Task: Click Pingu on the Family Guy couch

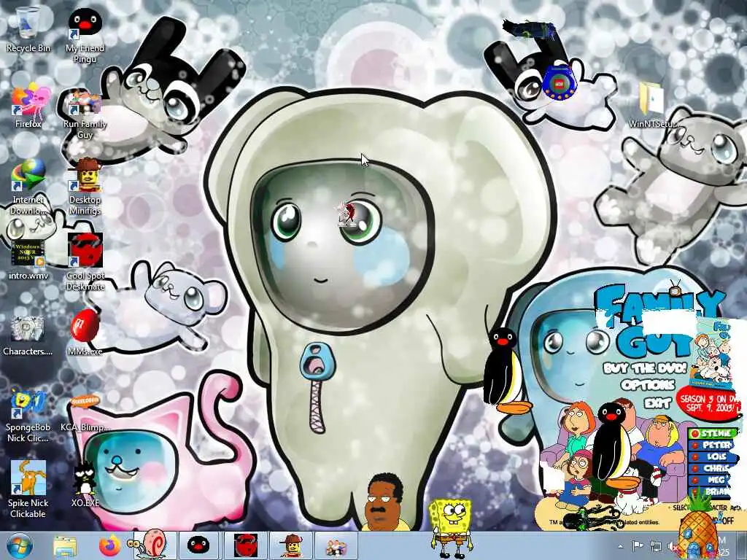Action: (614, 446)
